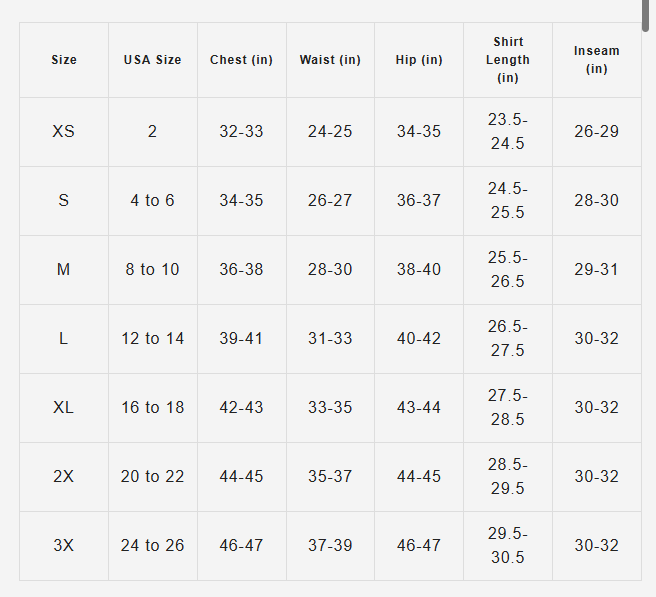This screenshot has height=597, width=656.
Task: Click chest measurement 39-41 cell
Action: tap(241, 339)
